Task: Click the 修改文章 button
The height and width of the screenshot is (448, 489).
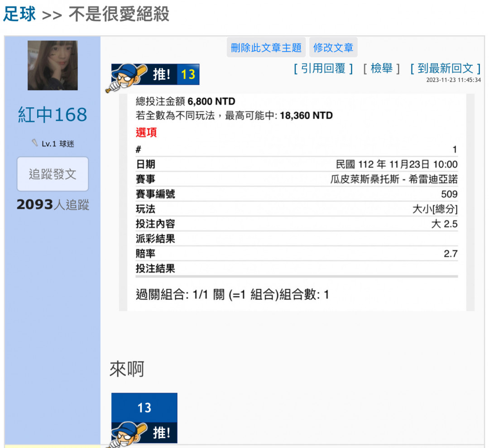Action: [x=333, y=48]
